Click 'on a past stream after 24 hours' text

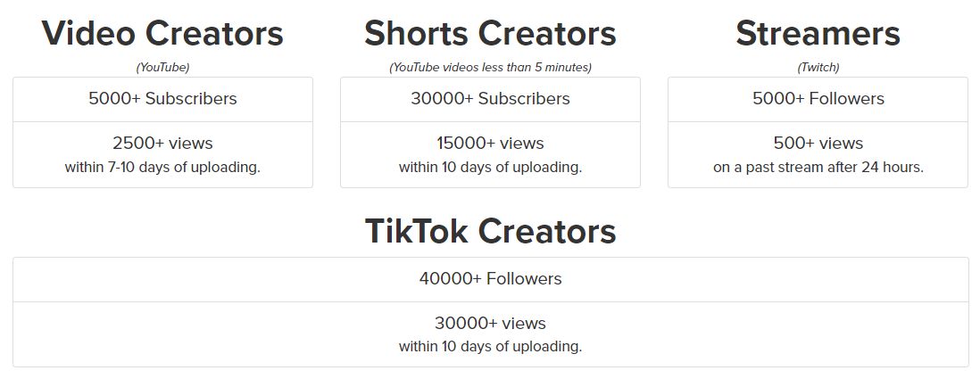[x=818, y=168]
